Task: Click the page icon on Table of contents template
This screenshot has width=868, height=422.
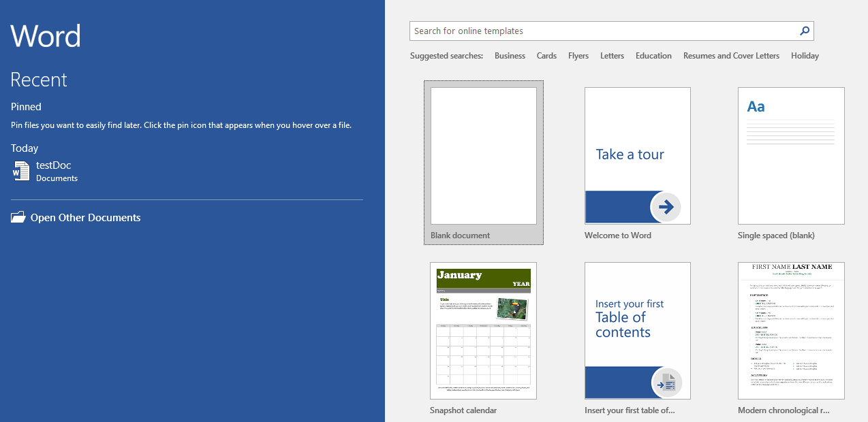Action: (x=666, y=383)
